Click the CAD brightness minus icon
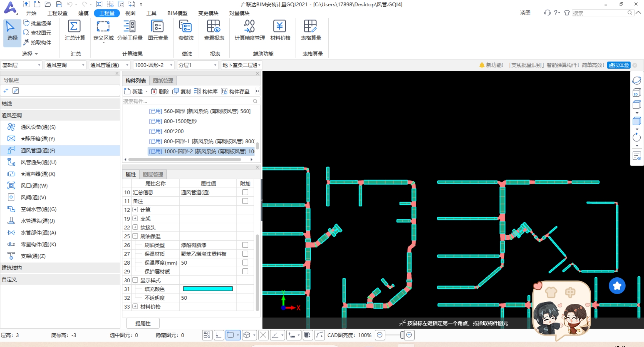The image size is (644, 347). [x=380, y=335]
